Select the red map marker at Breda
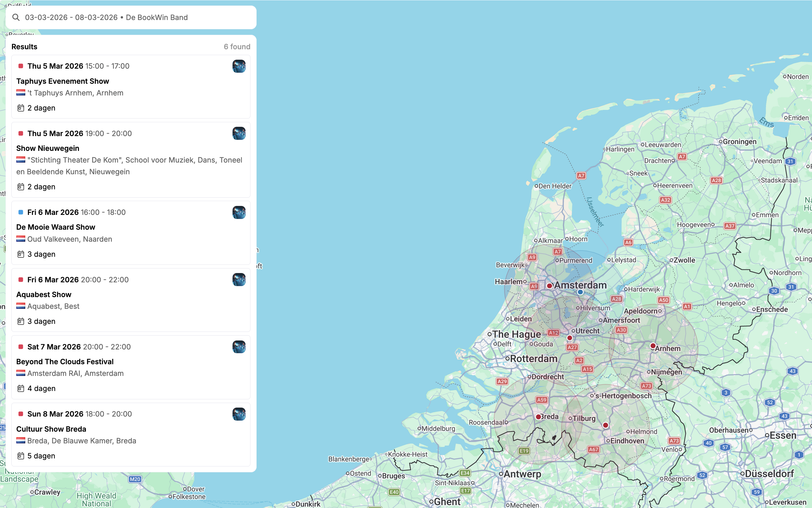812x508 pixels. click(x=538, y=417)
